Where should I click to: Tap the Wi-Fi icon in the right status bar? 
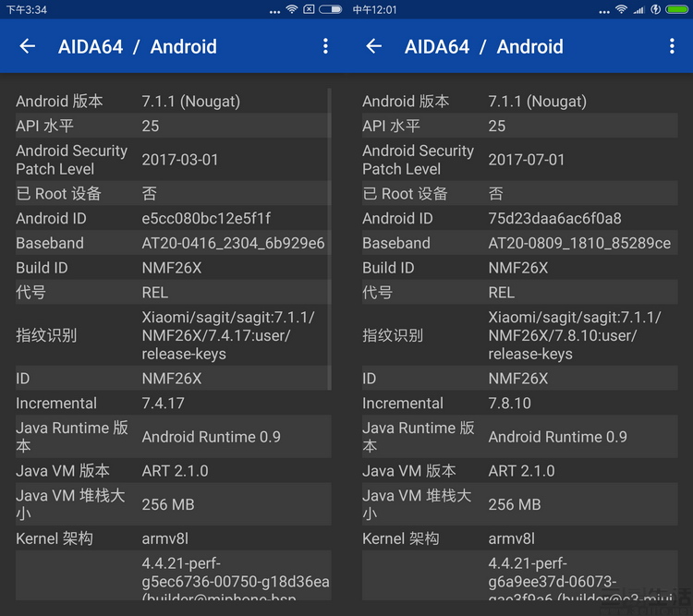[621, 9]
